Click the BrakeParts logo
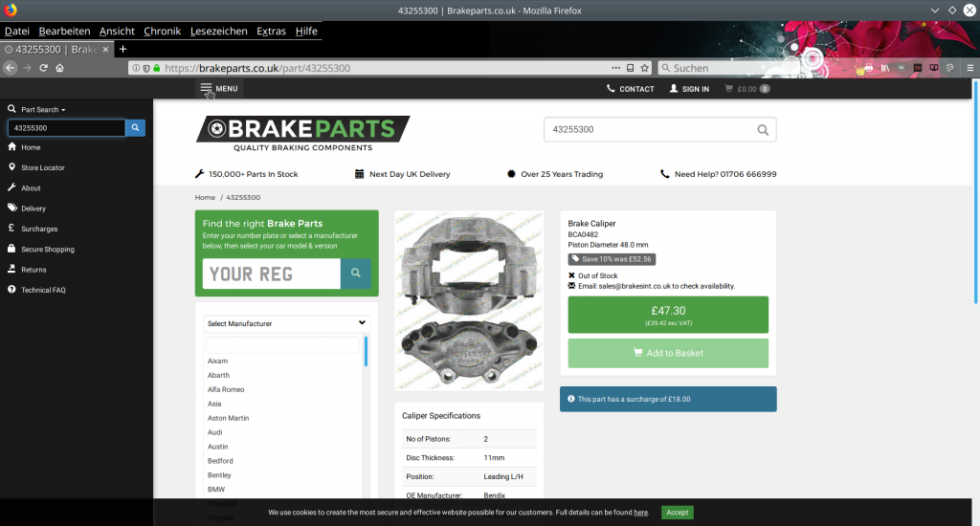980x526 pixels. click(302, 133)
